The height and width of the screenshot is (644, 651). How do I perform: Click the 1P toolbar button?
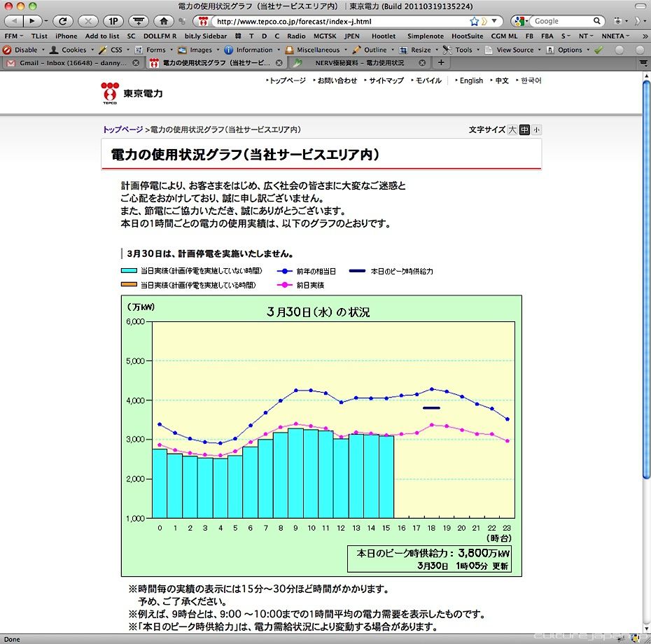point(113,21)
